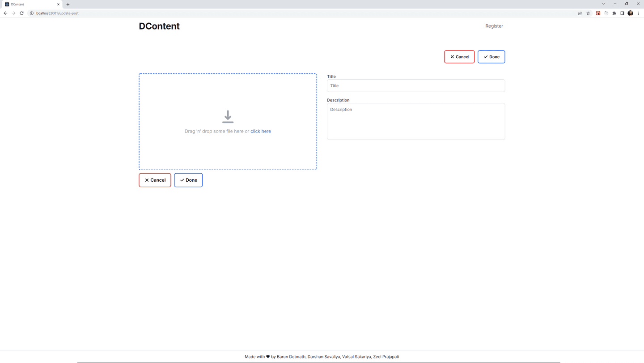Click the share page icon in the address bar
This screenshot has width=644, height=363.
(x=580, y=13)
